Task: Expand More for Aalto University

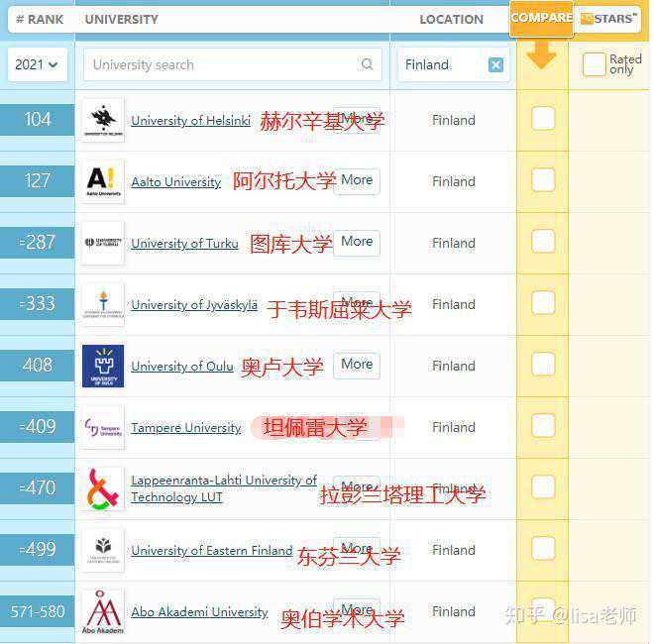Action: [357, 180]
